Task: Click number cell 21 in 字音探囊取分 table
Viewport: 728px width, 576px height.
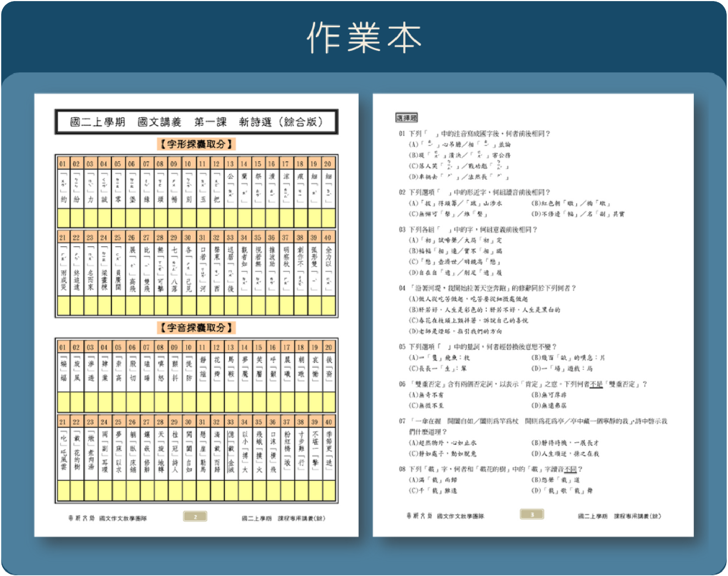Action: click(x=63, y=422)
